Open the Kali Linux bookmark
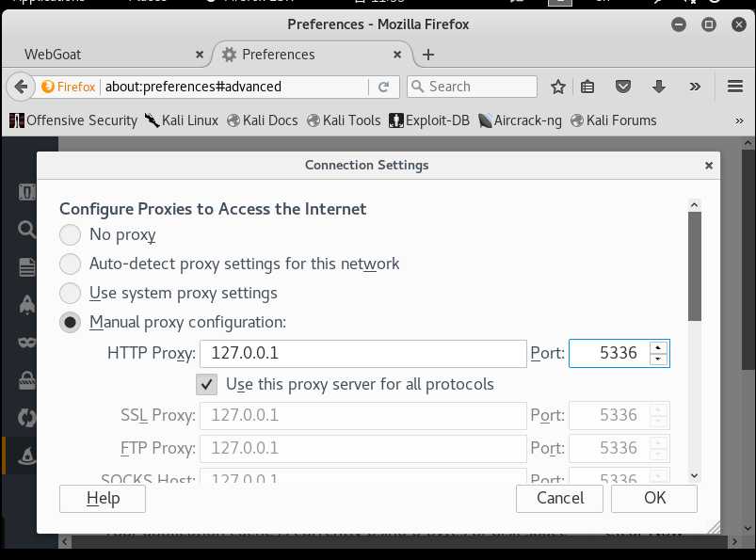 (181, 120)
